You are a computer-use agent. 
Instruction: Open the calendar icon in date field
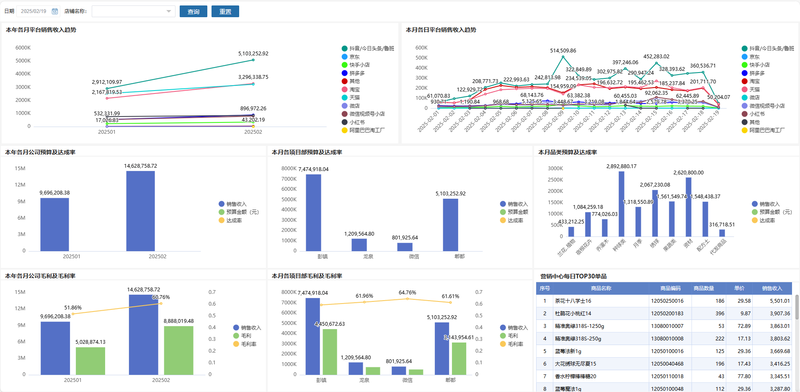tap(55, 11)
